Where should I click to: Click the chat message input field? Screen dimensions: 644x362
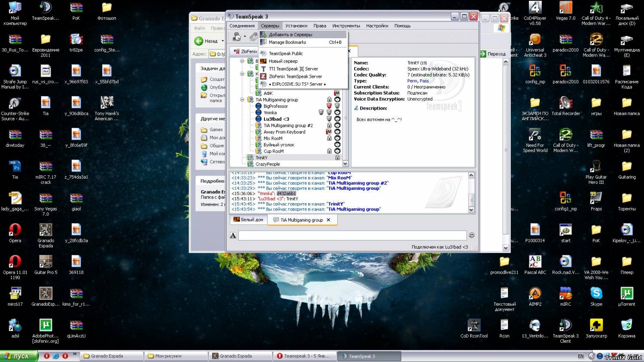[352, 235]
